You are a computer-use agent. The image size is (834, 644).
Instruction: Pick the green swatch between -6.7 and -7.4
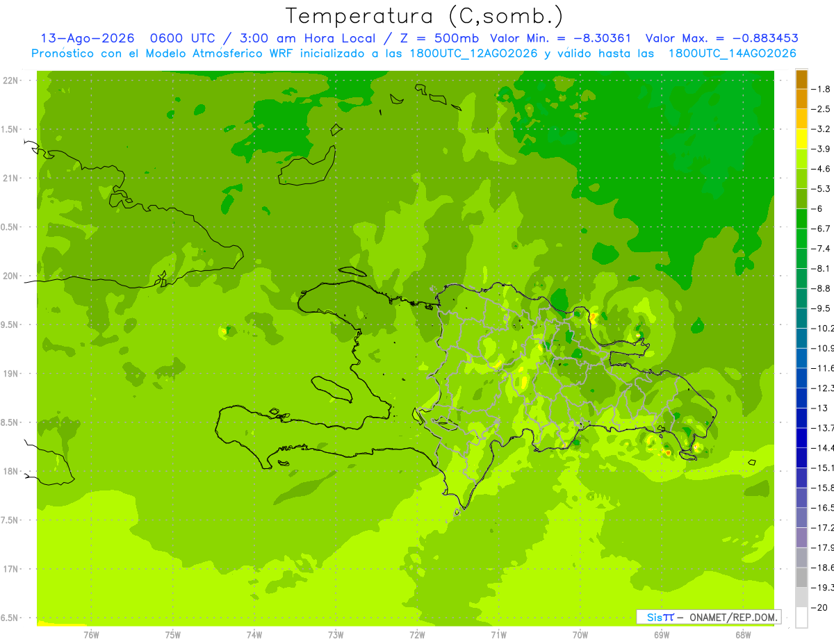[x=801, y=239]
